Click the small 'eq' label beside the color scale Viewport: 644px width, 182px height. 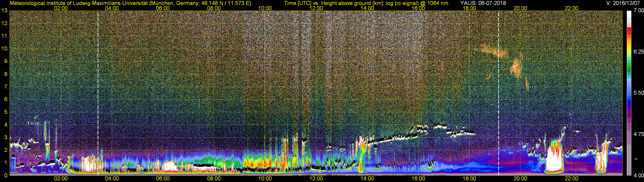(x=636, y=159)
